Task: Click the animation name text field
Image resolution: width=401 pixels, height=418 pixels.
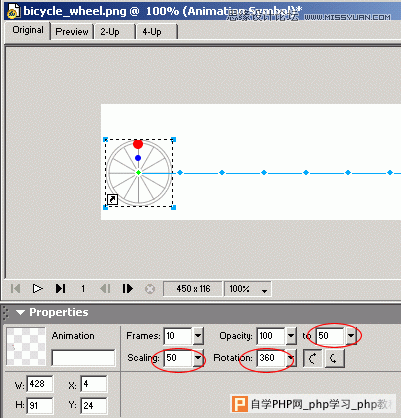Action: click(83, 358)
